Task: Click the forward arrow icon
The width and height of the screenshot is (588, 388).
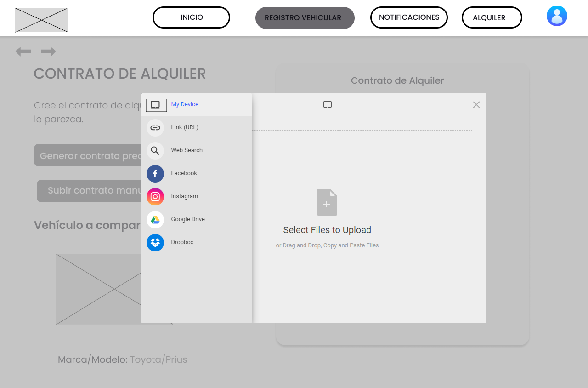Action: (49, 51)
